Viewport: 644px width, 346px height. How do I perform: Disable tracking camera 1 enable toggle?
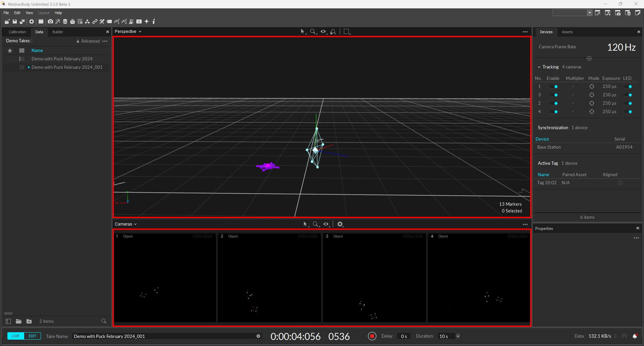click(554, 87)
